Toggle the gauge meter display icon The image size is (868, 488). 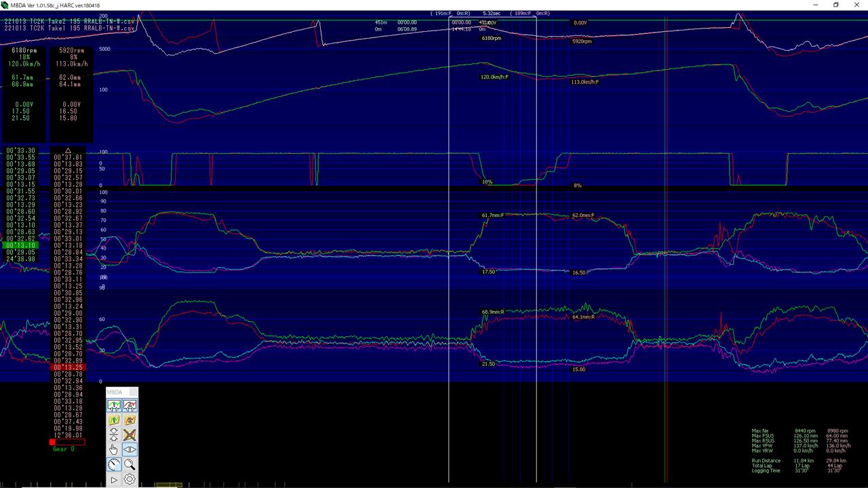coord(114,464)
